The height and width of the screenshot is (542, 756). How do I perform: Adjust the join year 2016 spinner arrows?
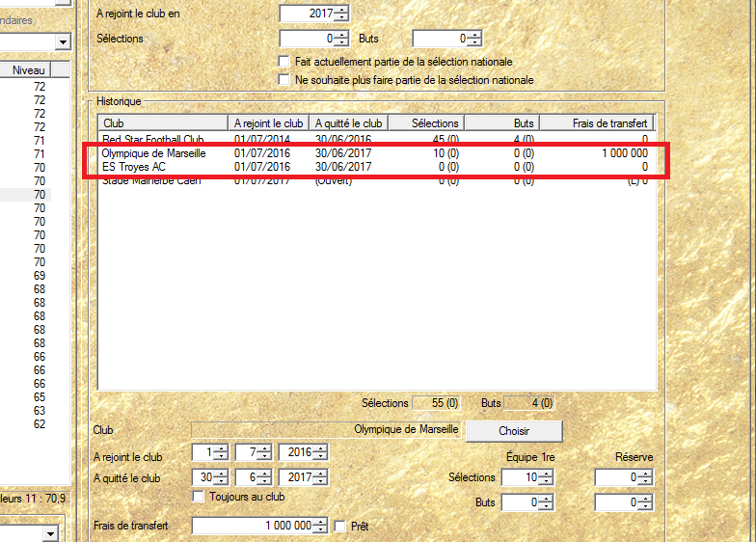pos(320,452)
